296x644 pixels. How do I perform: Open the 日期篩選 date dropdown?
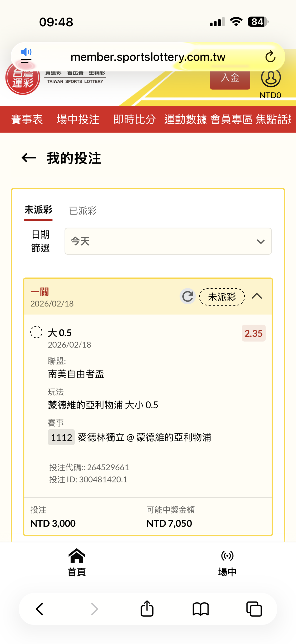[x=168, y=241]
